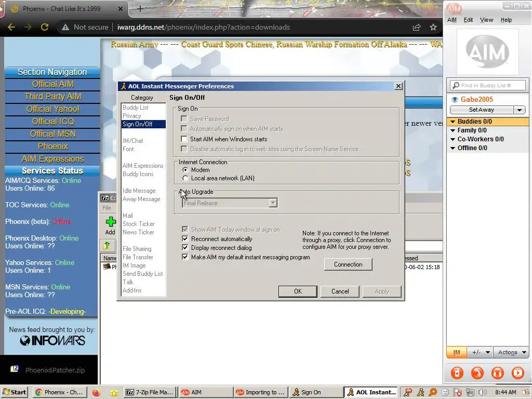Click Cancel in Preferences dialog
The width and height of the screenshot is (532, 399).
(340, 291)
